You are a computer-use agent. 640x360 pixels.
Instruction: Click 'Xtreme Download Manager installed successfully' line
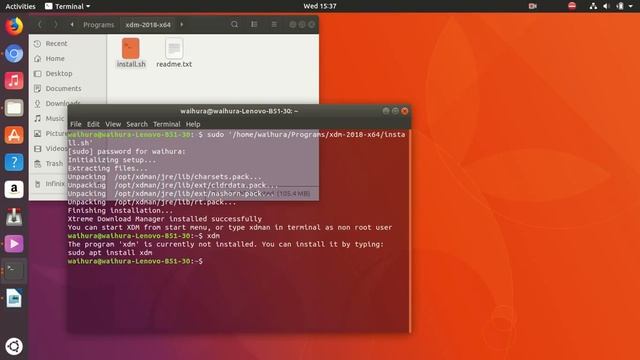[x=164, y=219]
